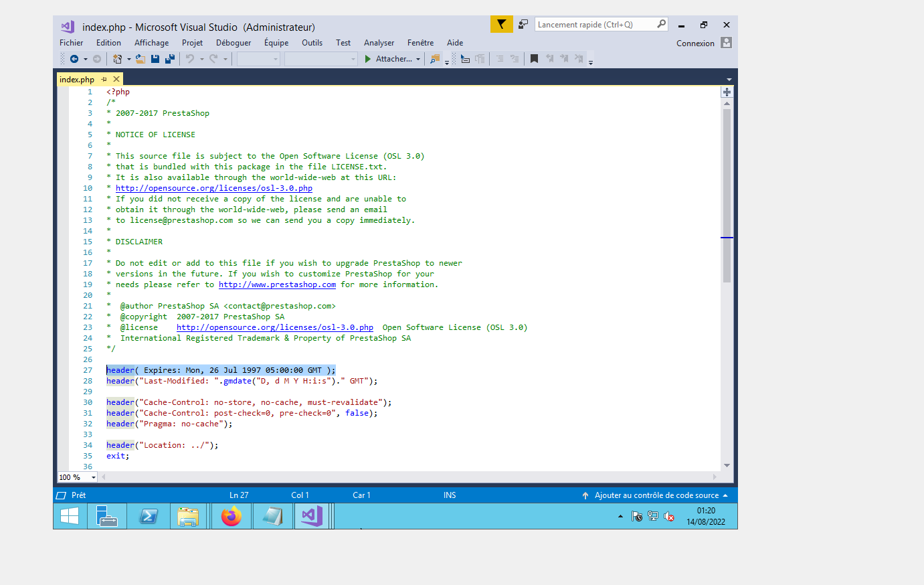Open the notifications flag icon
Image resolution: width=924 pixels, height=585 pixels.
coord(501,24)
